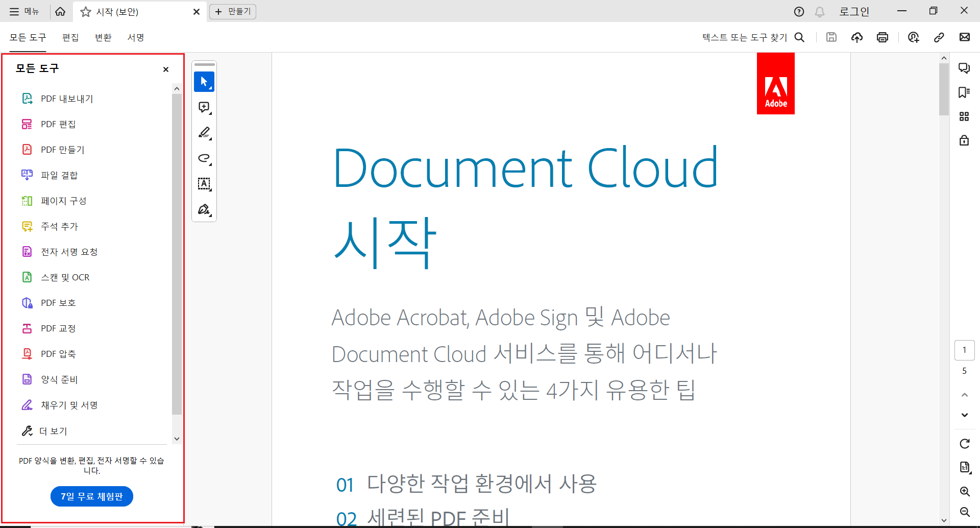980x528 pixels.
Task: Click the Adobe logo on the page
Action: [776, 84]
